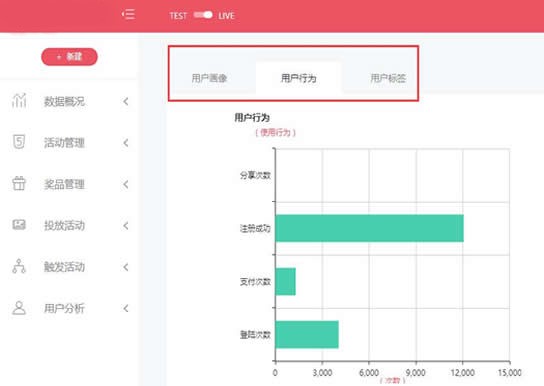Switch to the 用户画像 tab
Image resolution: width=544 pixels, height=386 pixels.
pos(210,78)
